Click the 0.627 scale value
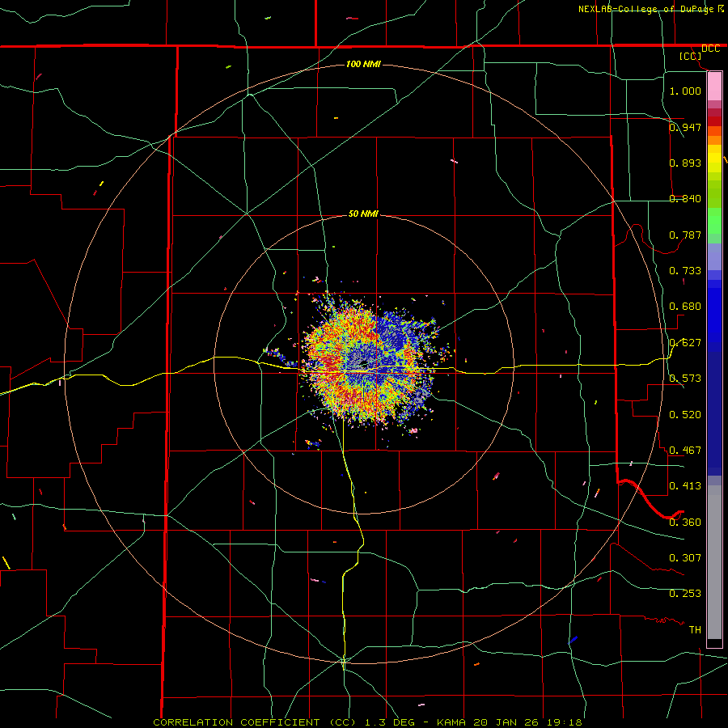Screen dimensions: 728x728 685,342
